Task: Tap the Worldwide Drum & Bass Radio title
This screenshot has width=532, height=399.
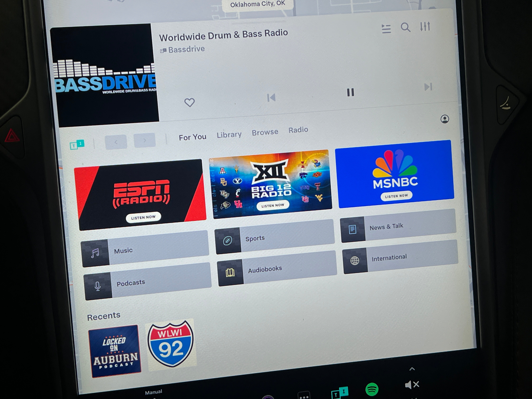Action: pyautogui.click(x=223, y=35)
